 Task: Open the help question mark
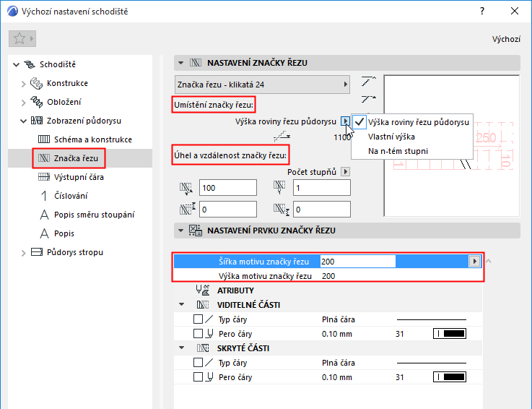click(x=482, y=12)
